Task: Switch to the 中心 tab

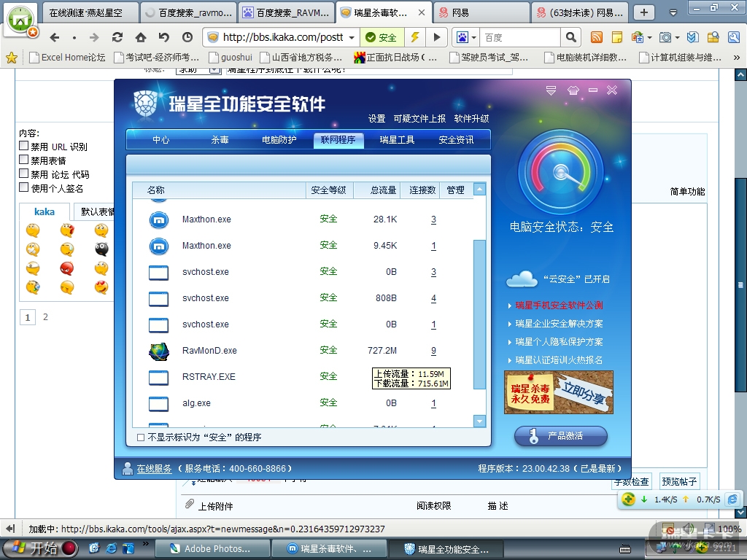Action: (x=160, y=139)
